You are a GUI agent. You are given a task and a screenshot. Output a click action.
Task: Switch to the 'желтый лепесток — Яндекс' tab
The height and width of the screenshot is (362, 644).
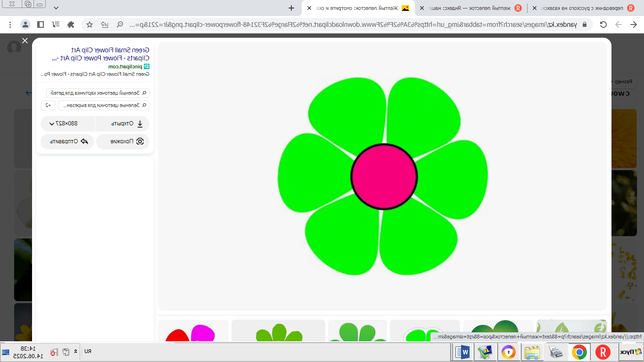pos(471,8)
